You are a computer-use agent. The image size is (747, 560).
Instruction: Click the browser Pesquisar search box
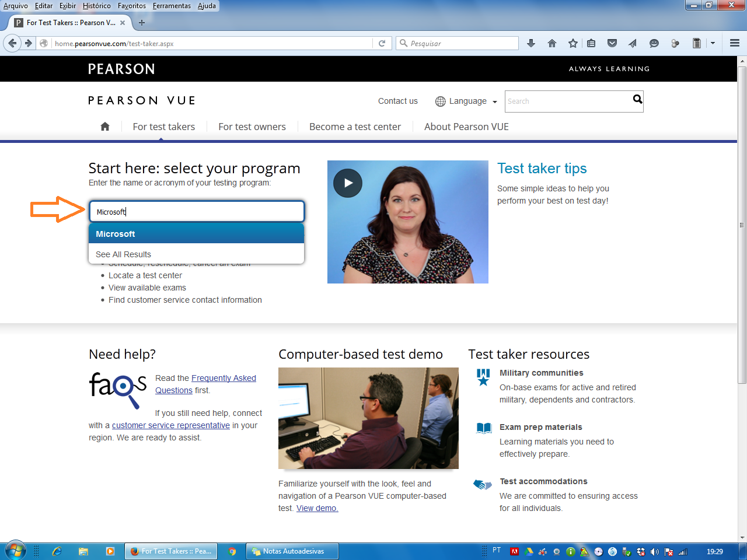click(x=457, y=43)
